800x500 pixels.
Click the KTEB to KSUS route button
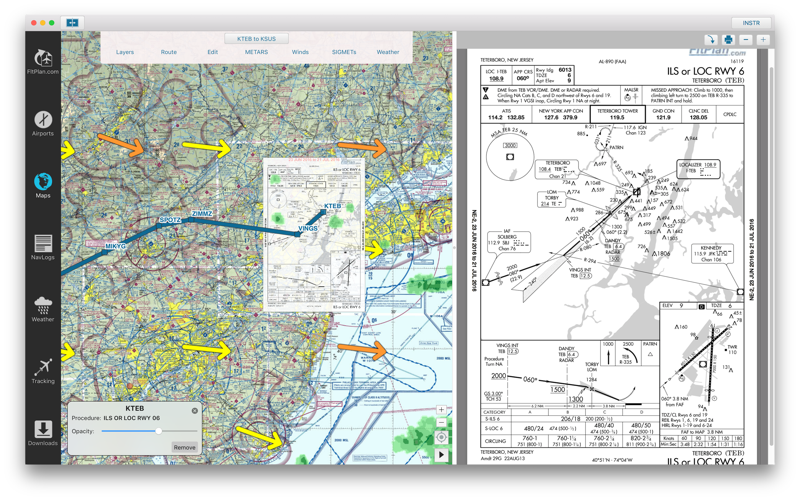point(256,39)
